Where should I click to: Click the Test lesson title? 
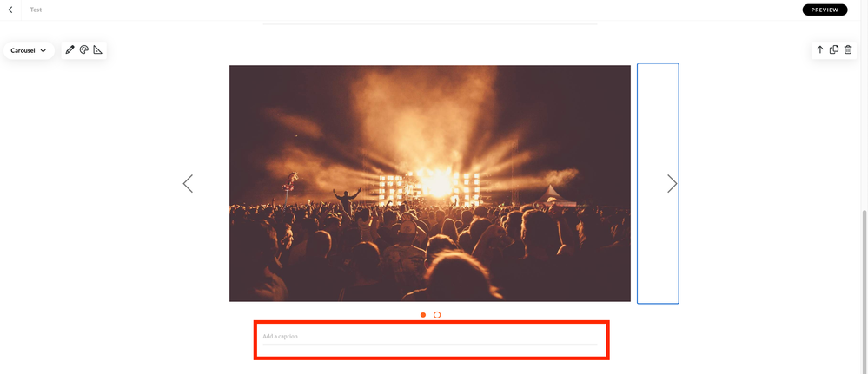pyautogui.click(x=36, y=10)
